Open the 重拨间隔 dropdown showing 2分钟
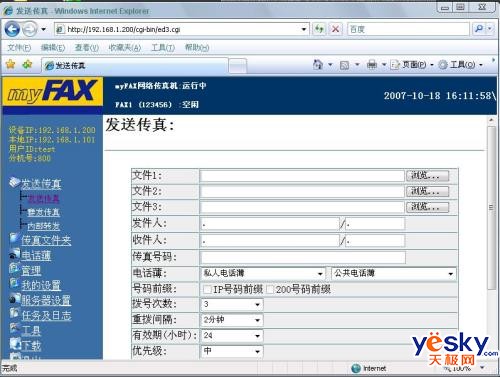 click(232, 320)
